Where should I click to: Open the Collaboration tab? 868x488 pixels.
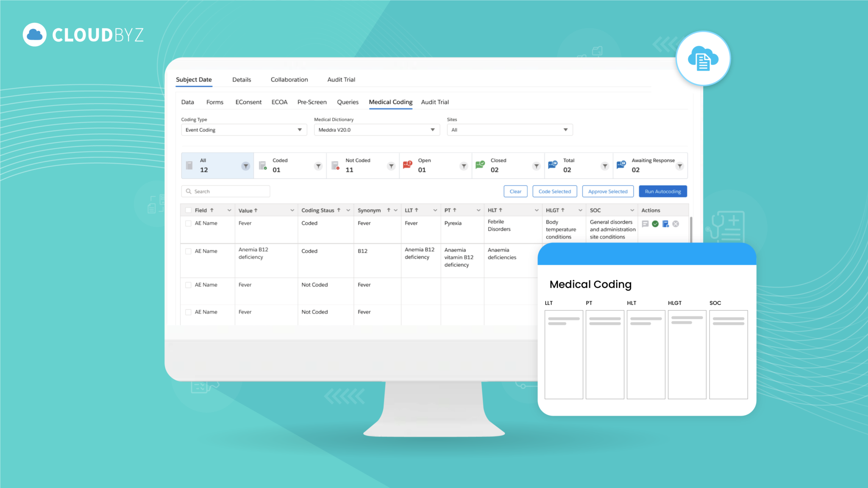point(289,80)
